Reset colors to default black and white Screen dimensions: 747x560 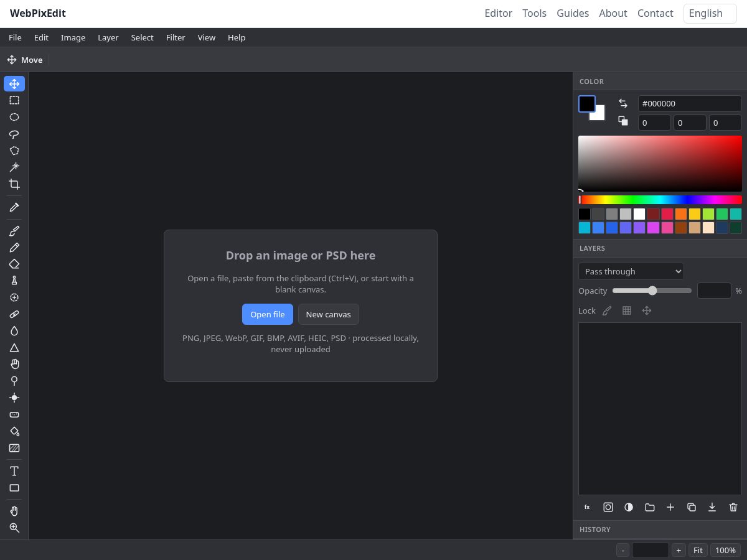point(623,121)
